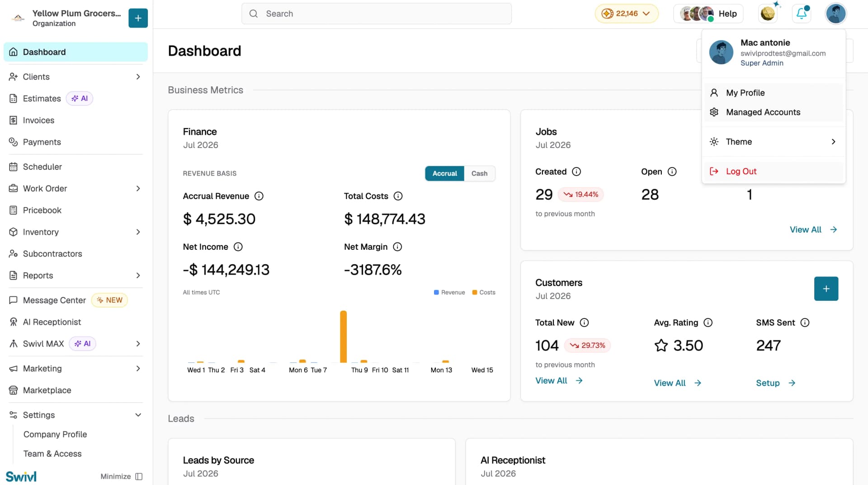Viewport: 868px width, 485px height.
Task: Click the Invoices icon in sidebar
Action: 13,120
